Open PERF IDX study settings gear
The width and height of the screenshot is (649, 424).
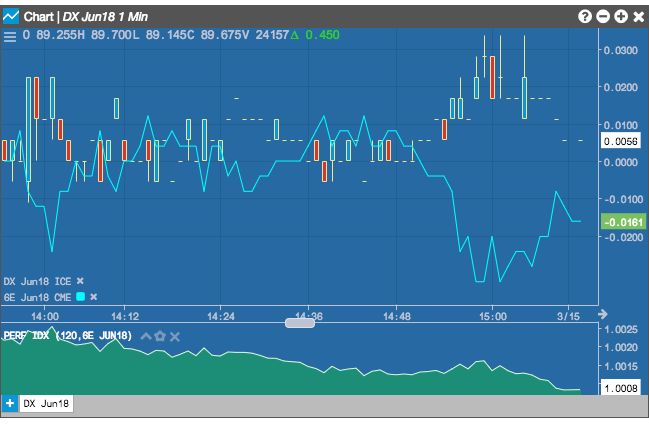coord(160,336)
